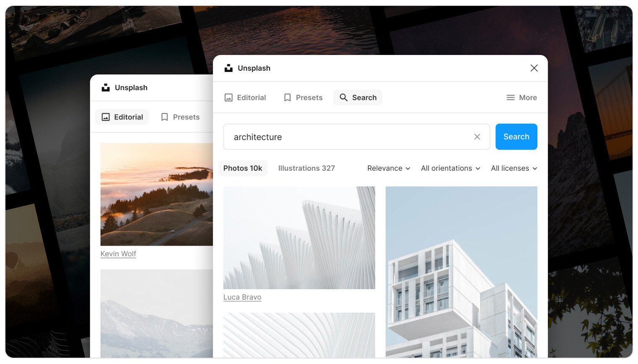Open the All orientations dropdown

pyautogui.click(x=450, y=168)
